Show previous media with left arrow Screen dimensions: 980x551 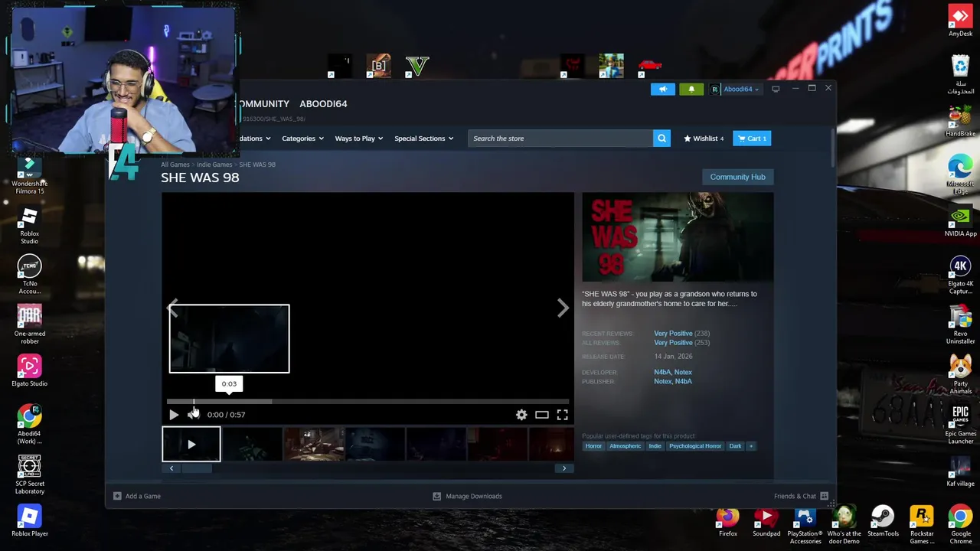173,308
